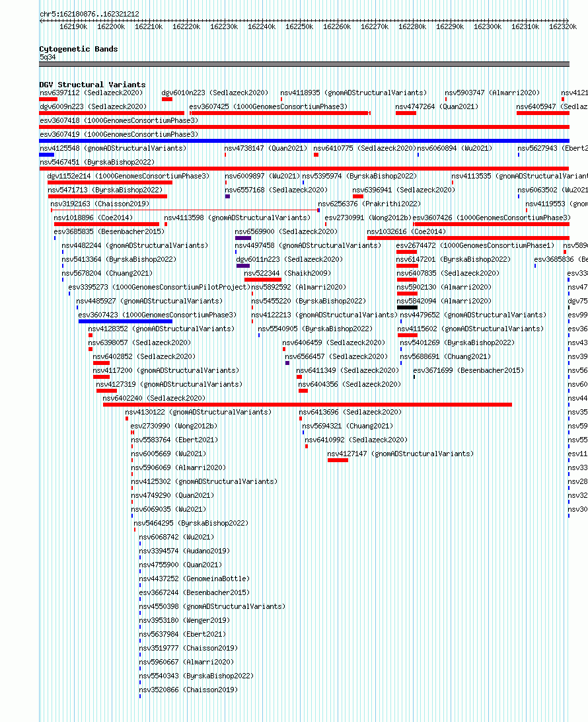588x722 pixels.
Task: Select dgv6009n223 (Sedlazeck2020) label
Action: tap(93, 106)
